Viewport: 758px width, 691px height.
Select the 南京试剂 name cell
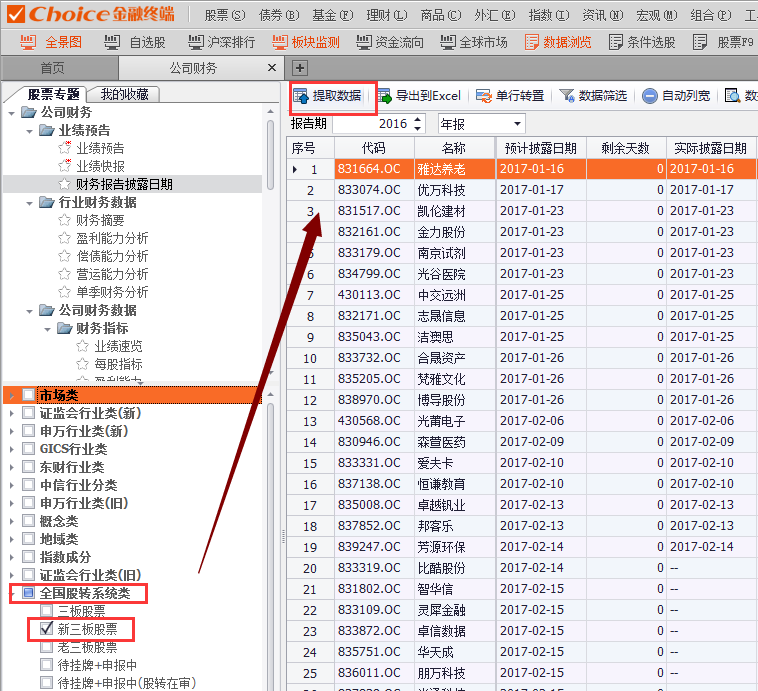click(454, 253)
